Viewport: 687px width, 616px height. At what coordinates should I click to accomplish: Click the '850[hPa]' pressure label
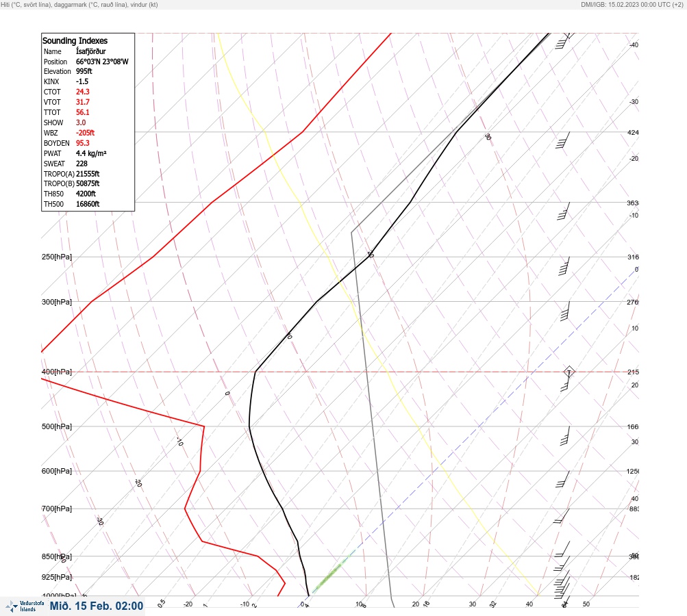click(57, 556)
